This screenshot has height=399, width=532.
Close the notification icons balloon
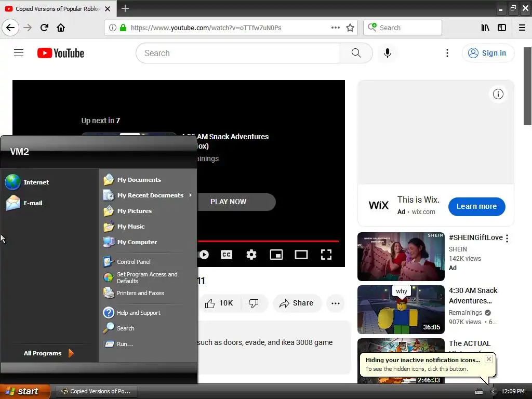[488, 359]
